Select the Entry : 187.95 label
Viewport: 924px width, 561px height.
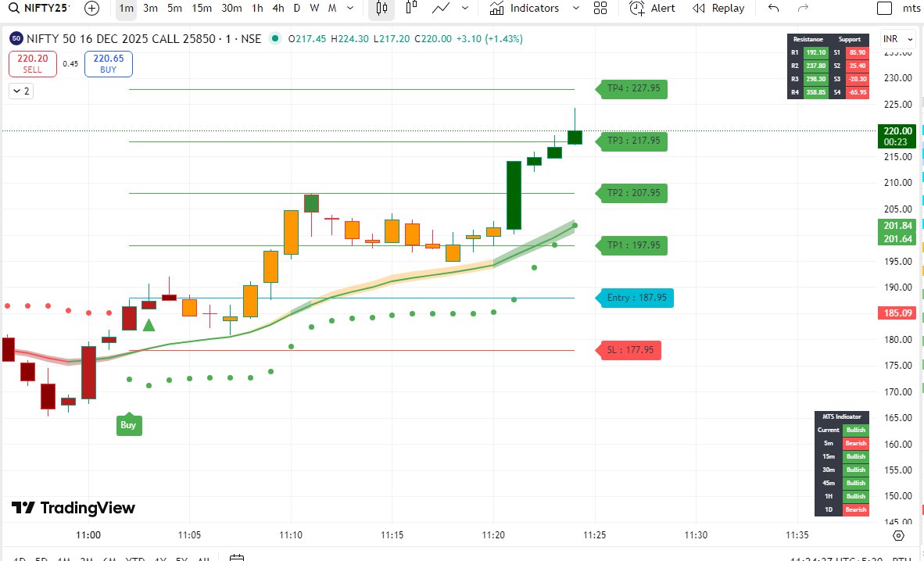point(636,298)
